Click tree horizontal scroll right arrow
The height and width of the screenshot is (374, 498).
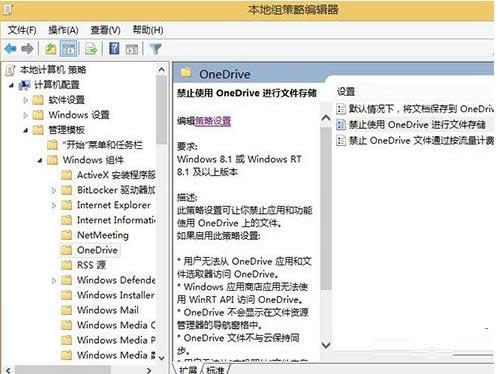[x=149, y=370]
